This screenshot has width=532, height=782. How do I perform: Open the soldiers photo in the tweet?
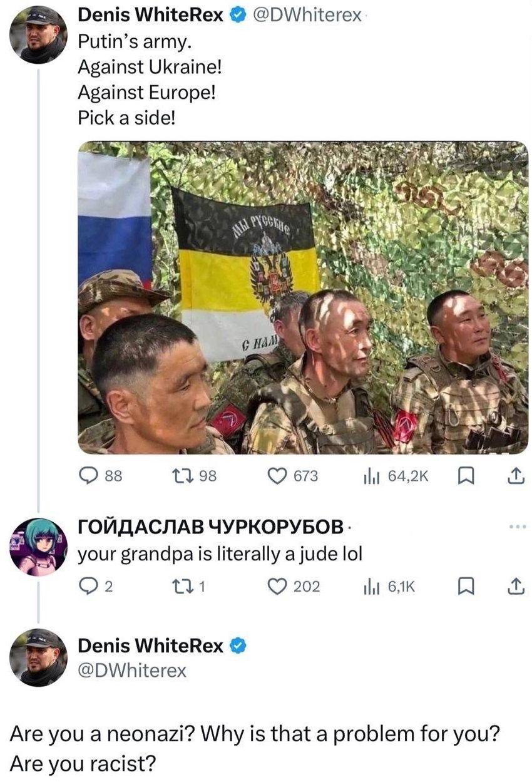pos(303,297)
